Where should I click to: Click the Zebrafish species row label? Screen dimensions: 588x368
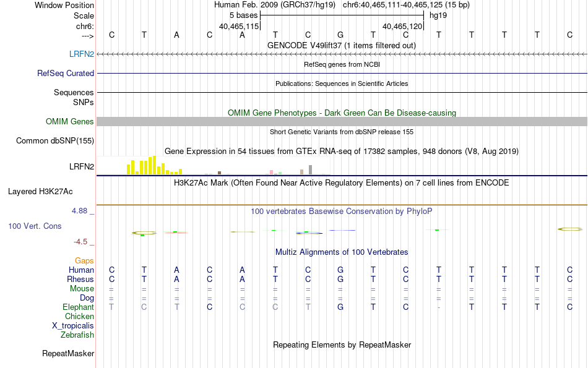tap(77, 335)
